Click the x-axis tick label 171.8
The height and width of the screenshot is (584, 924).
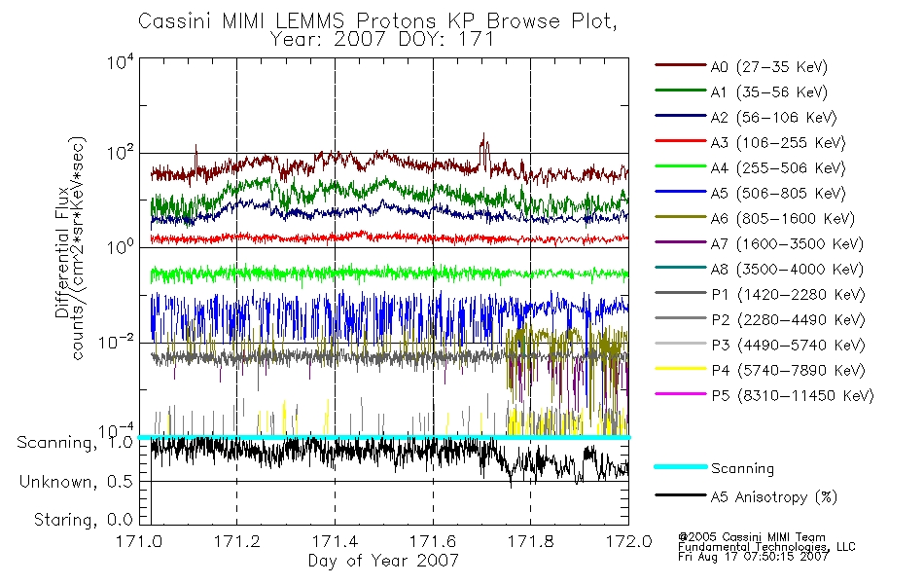click(530, 541)
